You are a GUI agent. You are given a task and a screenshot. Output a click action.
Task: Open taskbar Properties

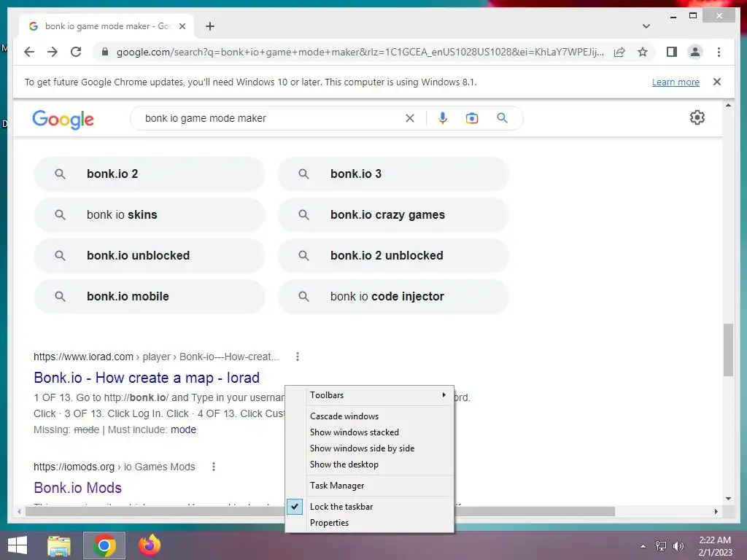[370, 523]
